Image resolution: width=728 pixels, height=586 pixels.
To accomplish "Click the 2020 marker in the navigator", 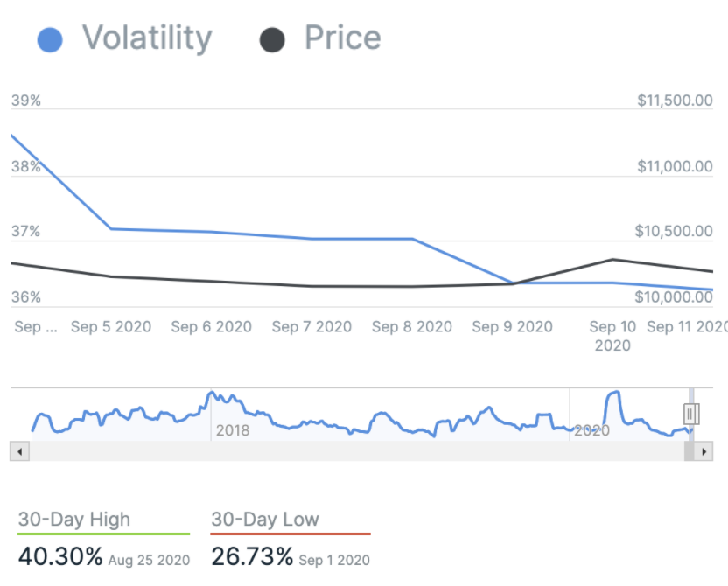I will point(591,430).
